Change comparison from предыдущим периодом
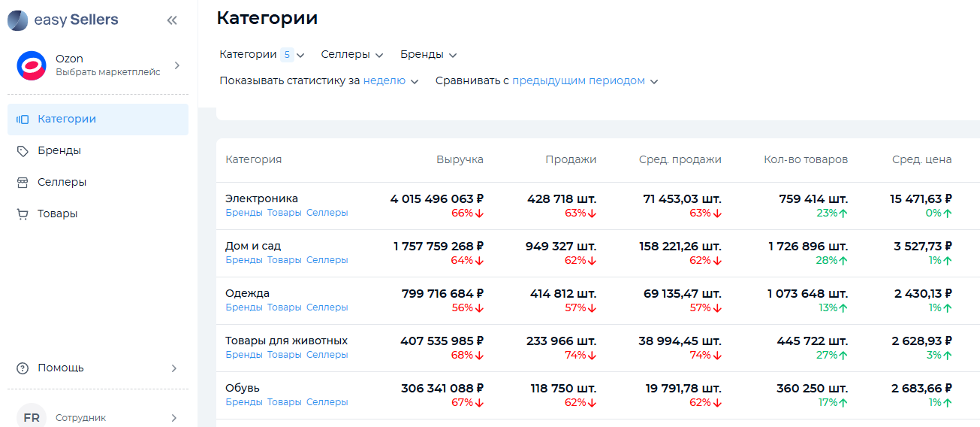This screenshot has width=980, height=427. [584, 81]
